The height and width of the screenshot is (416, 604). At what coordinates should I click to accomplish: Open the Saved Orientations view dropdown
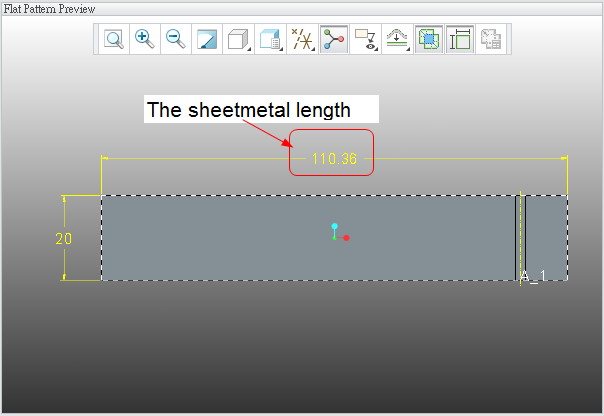(270, 39)
